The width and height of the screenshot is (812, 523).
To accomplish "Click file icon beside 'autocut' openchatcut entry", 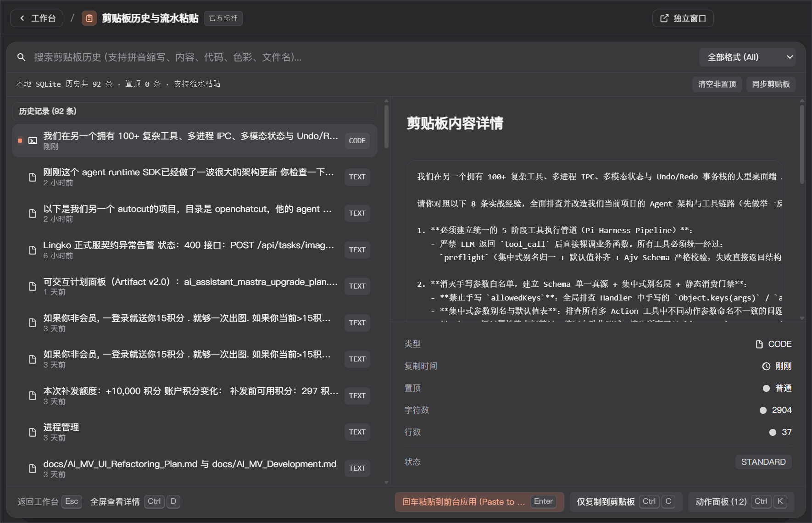I will (x=33, y=213).
